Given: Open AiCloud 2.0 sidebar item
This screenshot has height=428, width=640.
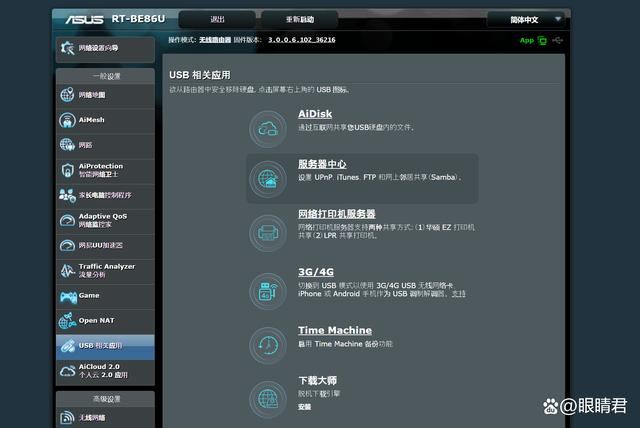Looking at the screenshot, I should click(105, 370).
